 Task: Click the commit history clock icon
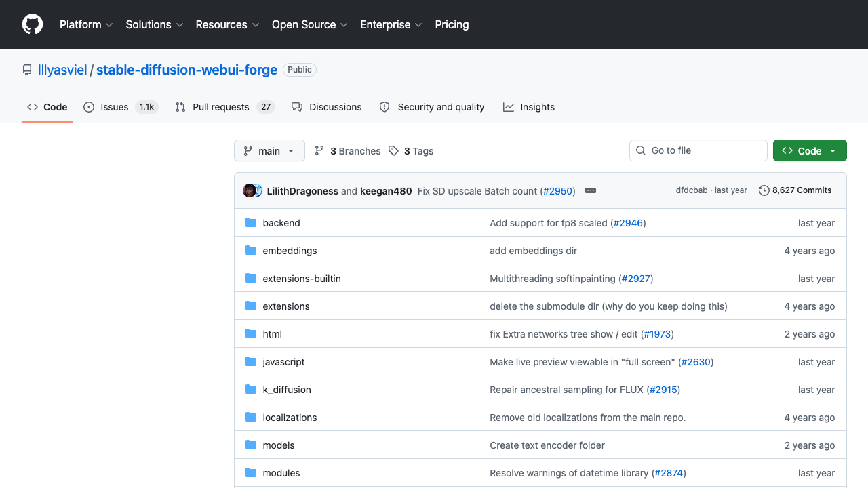point(764,190)
